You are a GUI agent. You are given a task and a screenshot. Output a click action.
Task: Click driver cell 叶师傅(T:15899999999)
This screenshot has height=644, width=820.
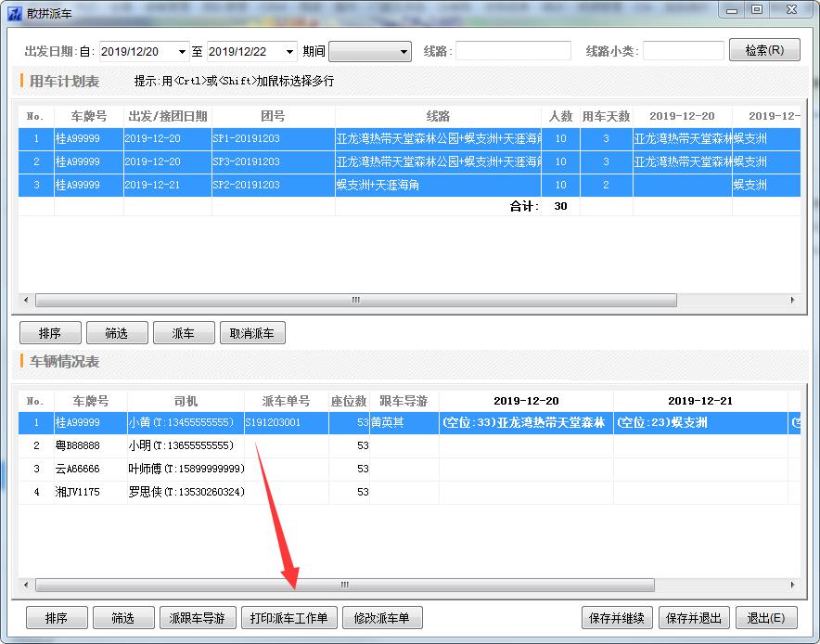point(186,469)
